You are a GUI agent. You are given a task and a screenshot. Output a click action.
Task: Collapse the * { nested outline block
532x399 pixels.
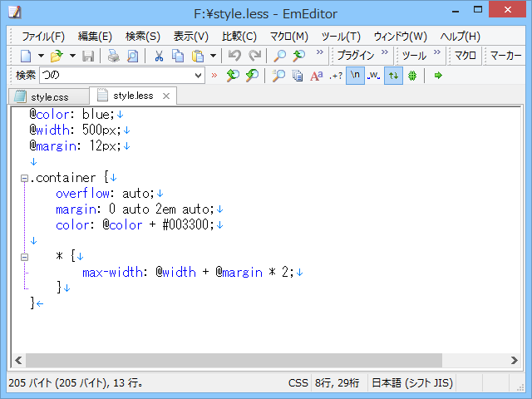pyautogui.click(x=24, y=257)
